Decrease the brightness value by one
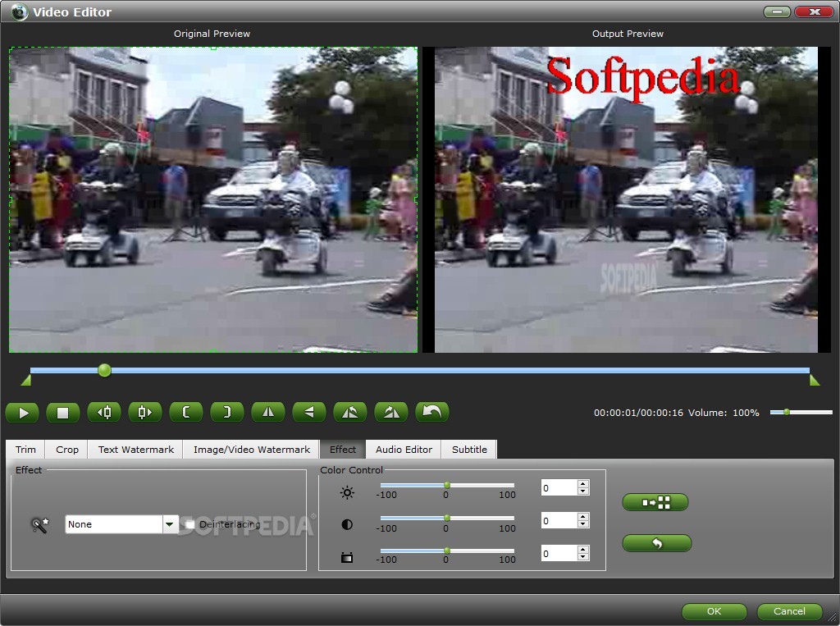Screen dimensions: 840x626 point(583,491)
